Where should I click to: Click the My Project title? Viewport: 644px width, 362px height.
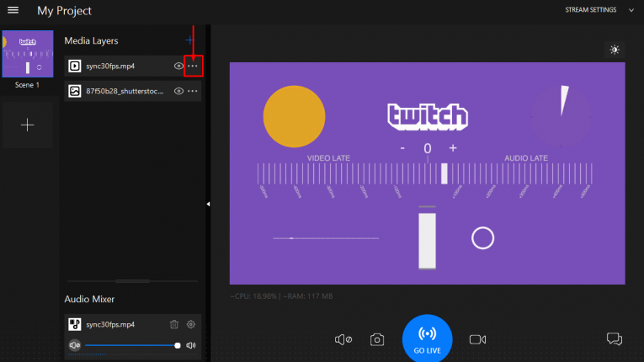pos(64,11)
